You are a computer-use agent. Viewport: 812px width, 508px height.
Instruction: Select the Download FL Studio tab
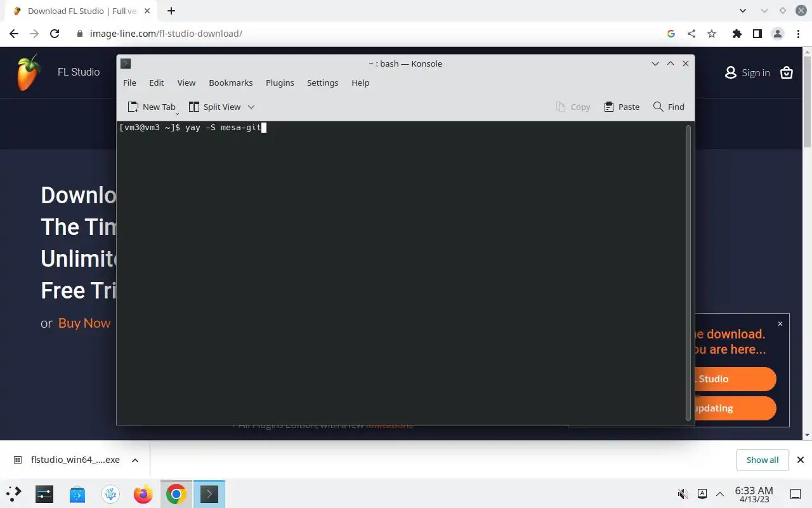[x=82, y=11]
